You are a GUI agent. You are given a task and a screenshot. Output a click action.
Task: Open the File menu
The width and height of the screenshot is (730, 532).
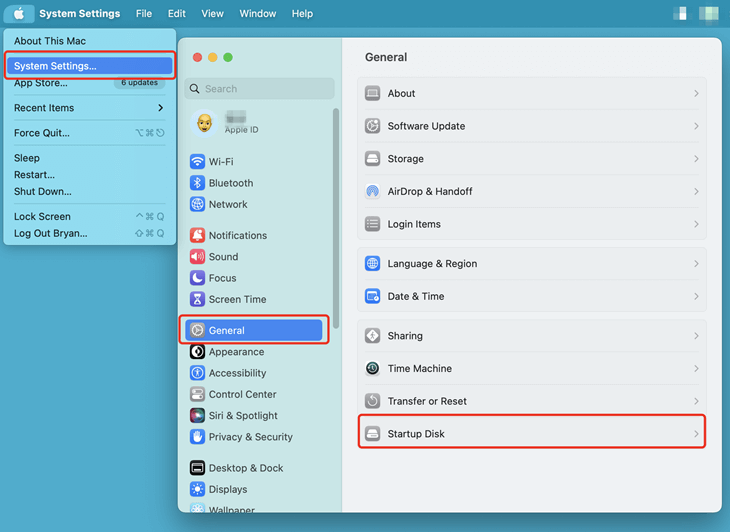[144, 13]
